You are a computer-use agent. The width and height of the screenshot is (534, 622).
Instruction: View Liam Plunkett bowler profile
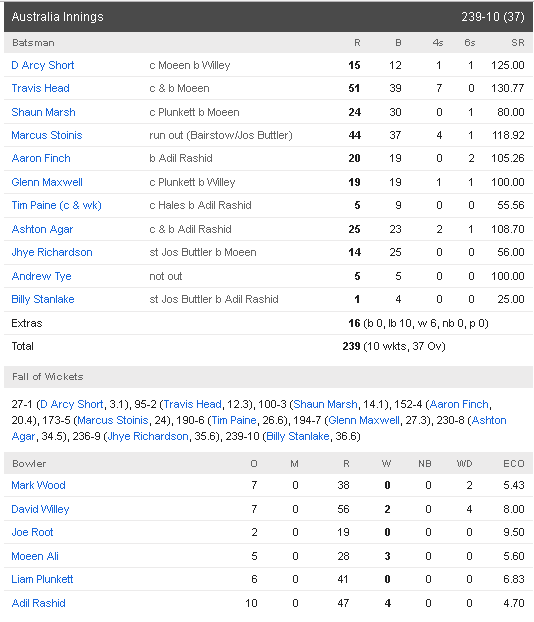click(42, 579)
